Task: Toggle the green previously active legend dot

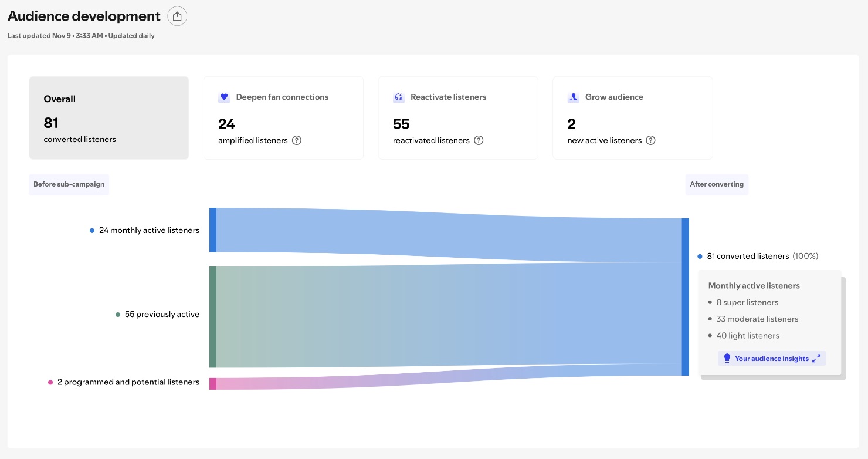Action: coord(117,314)
